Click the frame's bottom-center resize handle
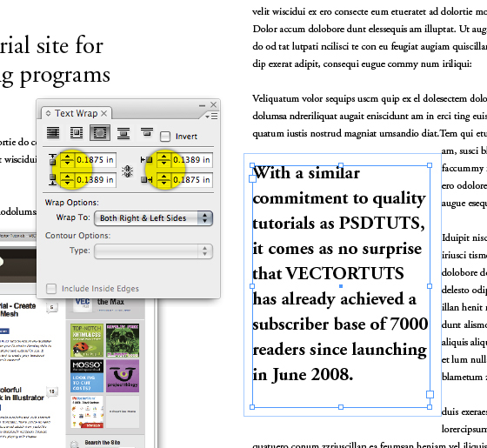 341,407
